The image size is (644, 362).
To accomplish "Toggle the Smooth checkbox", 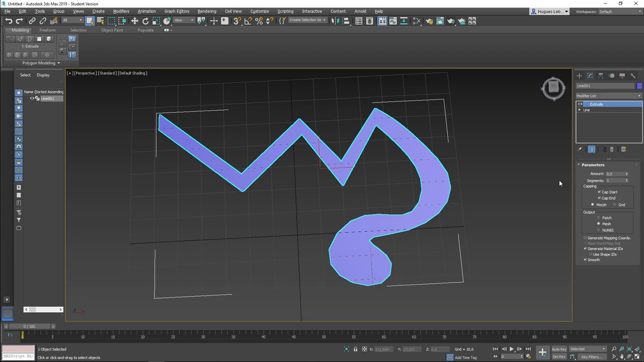I will point(585,260).
